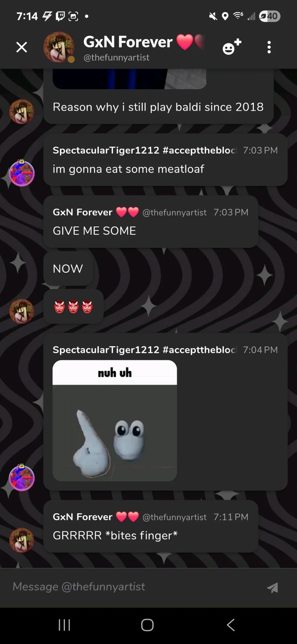This screenshot has width=297, height=644.
Task: Tap the Android home navigation button
Action: click(x=147, y=625)
